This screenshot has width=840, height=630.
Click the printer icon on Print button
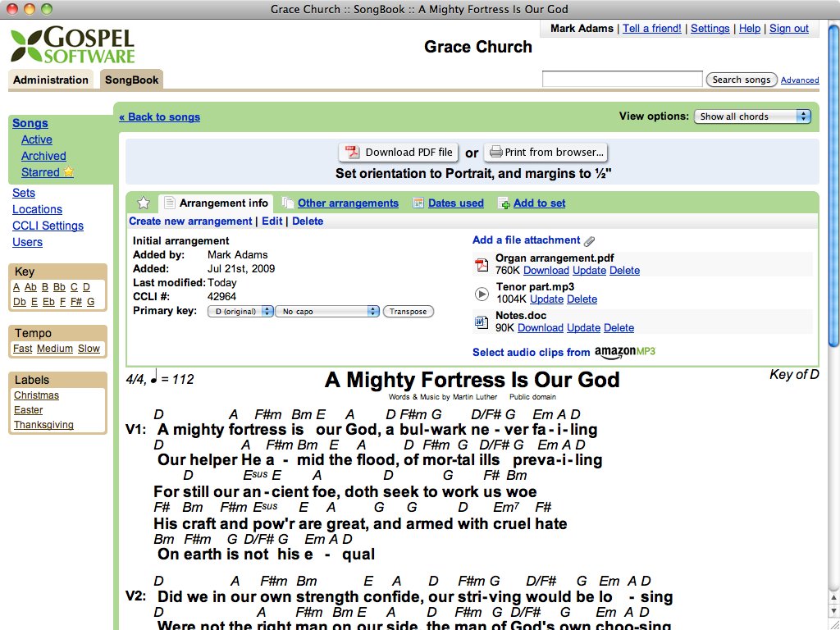click(496, 152)
